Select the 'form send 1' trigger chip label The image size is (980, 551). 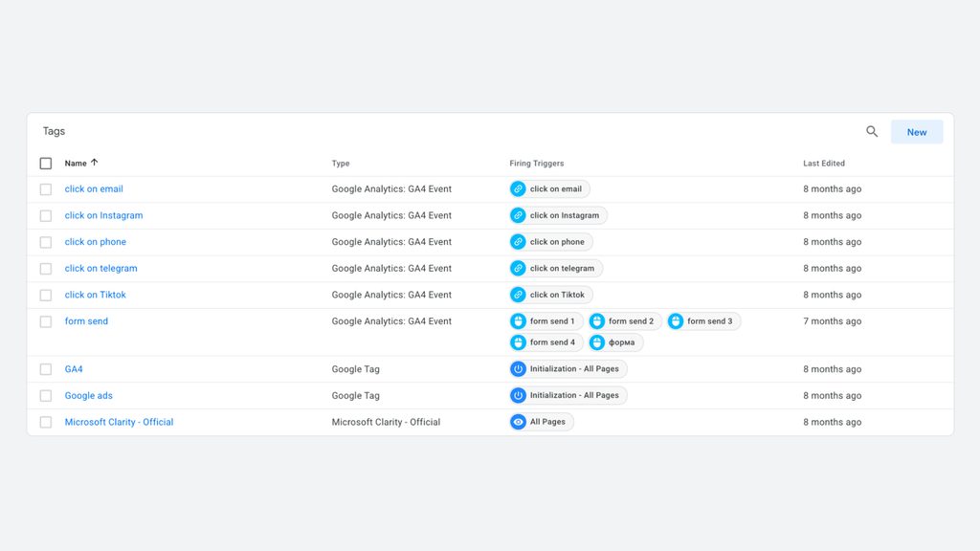(552, 321)
